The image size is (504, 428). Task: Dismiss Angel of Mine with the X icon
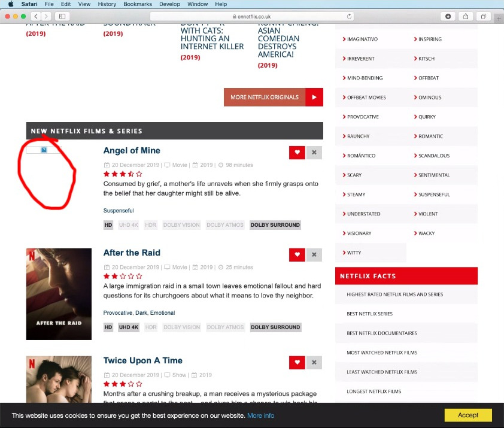click(x=314, y=153)
